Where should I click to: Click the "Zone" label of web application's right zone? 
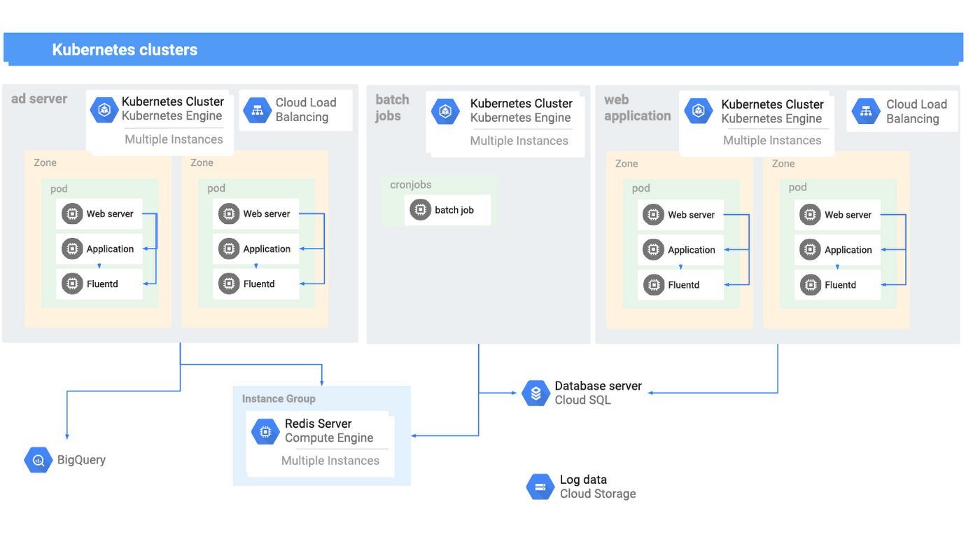click(x=783, y=163)
